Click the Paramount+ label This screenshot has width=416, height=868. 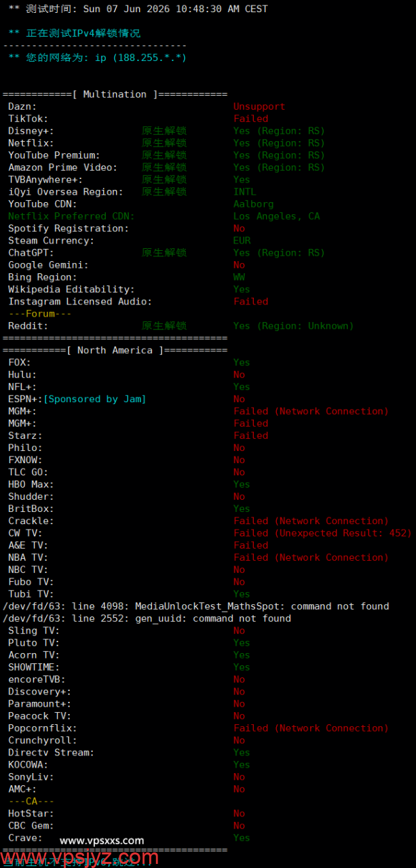pyautogui.click(x=40, y=705)
